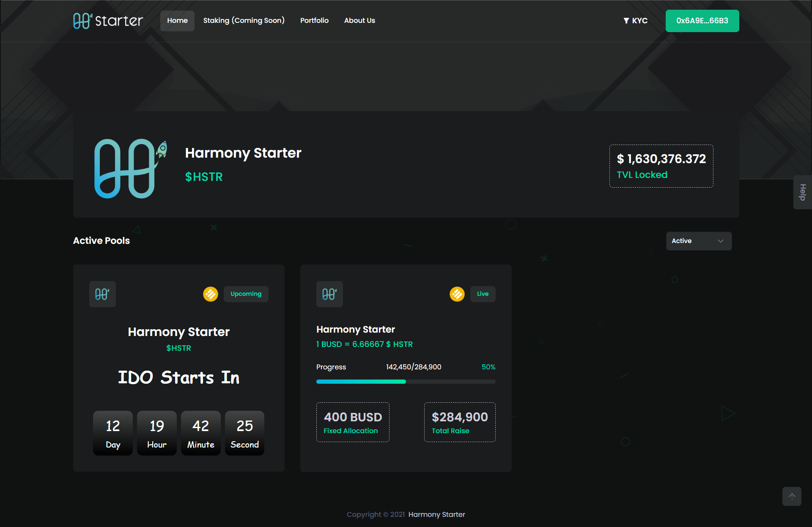The height and width of the screenshot is (527, 812).
Task: Select the Upcoming status badge
Action: tap(246, 294)
